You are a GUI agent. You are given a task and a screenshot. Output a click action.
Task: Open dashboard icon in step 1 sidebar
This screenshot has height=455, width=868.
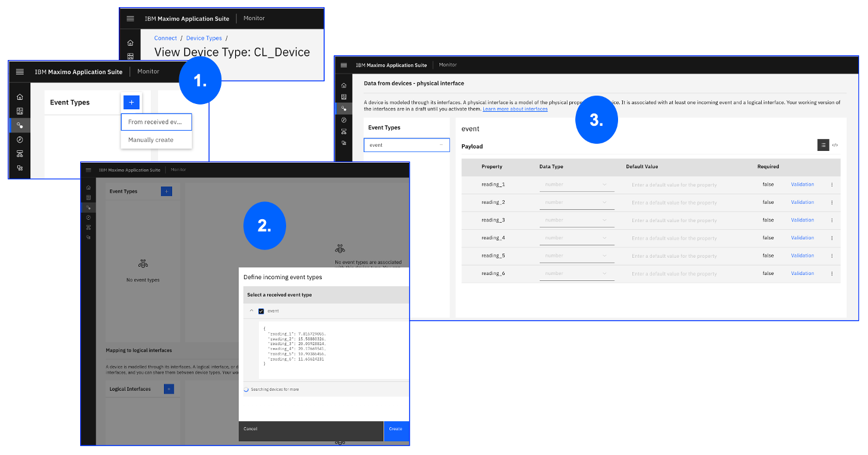[20, 111]
